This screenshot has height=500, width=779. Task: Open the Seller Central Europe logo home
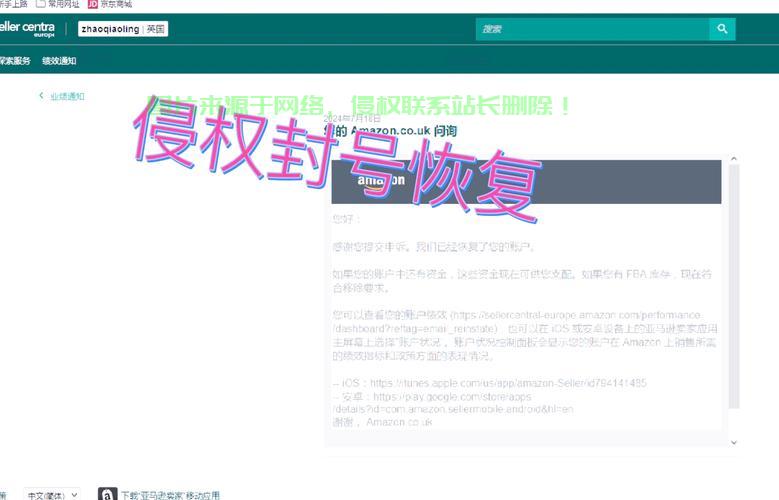point(27,29)
